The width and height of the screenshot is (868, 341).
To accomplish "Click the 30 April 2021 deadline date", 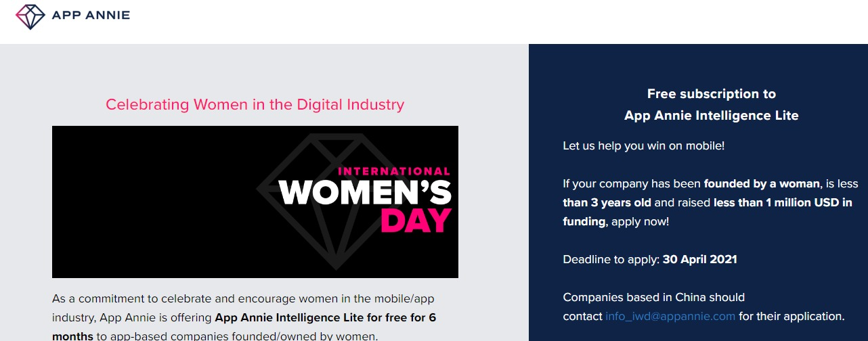I will (699, 259).
